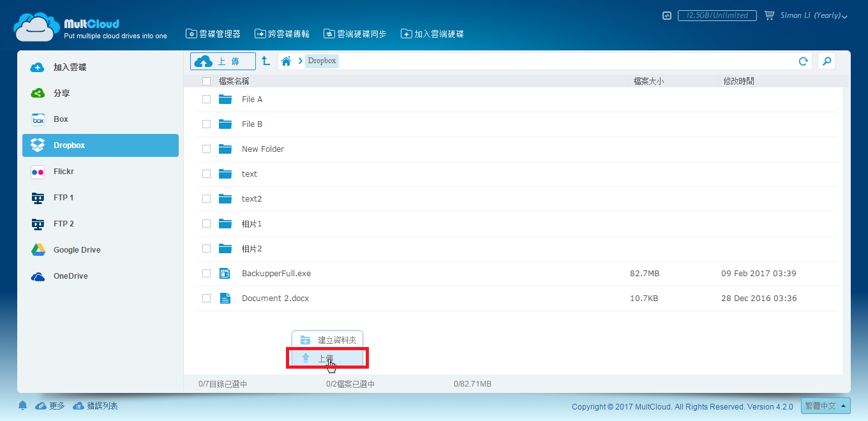Open the Box cloud drive
The image size is (868, 421).
[100, 119]
